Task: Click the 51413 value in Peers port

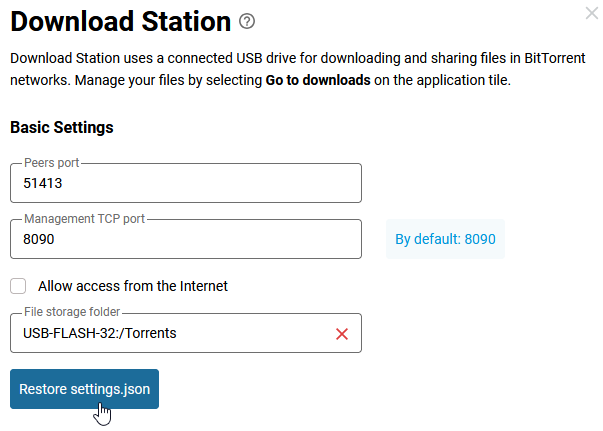Action: click(43, 184)
